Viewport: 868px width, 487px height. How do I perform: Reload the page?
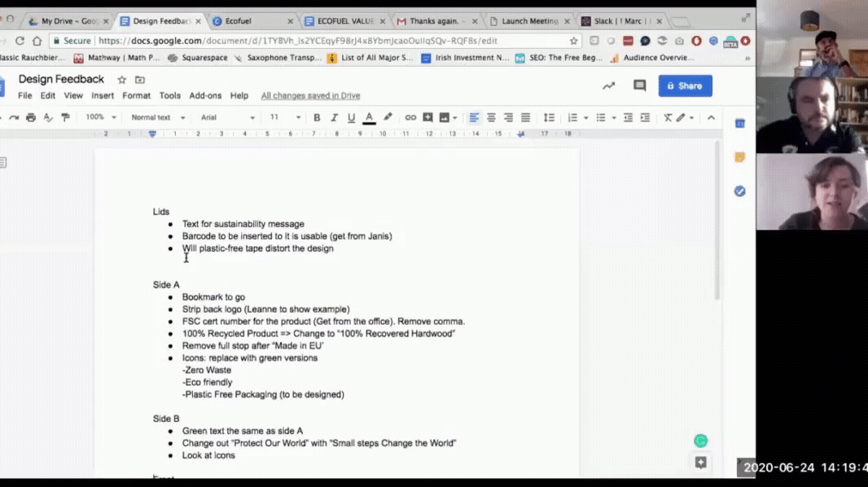click(20, 41)
